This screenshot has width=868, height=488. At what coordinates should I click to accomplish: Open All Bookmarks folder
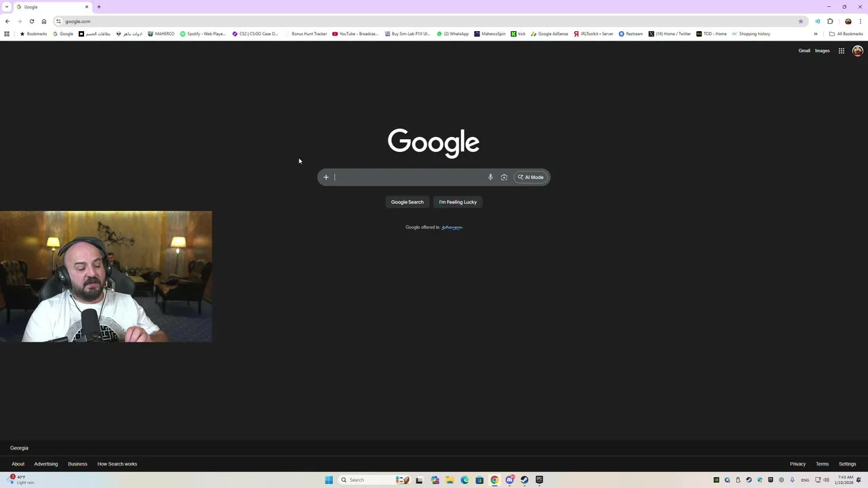click(x=846, y=34)
